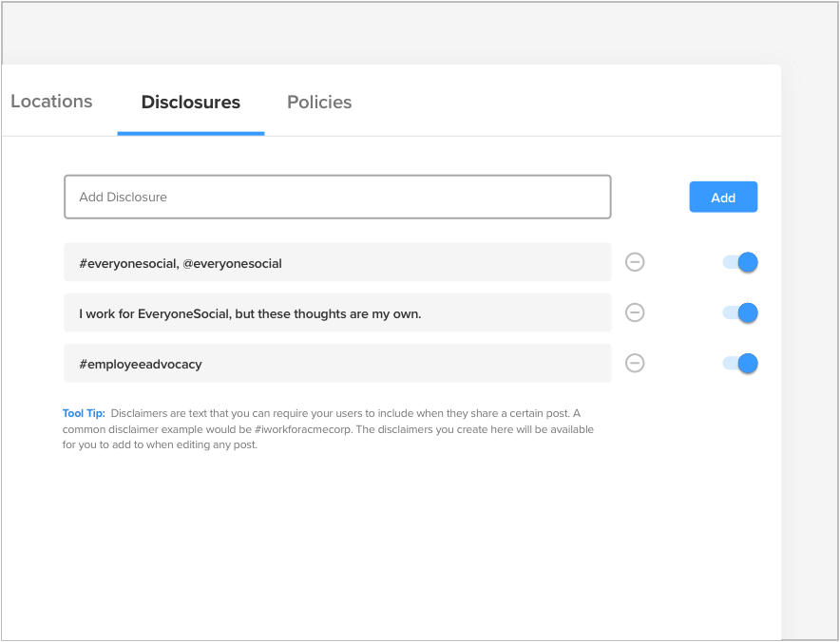Click the #everyonesocial, @everyonesocial disclosure text
This screenshot has width=840, height=642.
click(x=181, y=263)
